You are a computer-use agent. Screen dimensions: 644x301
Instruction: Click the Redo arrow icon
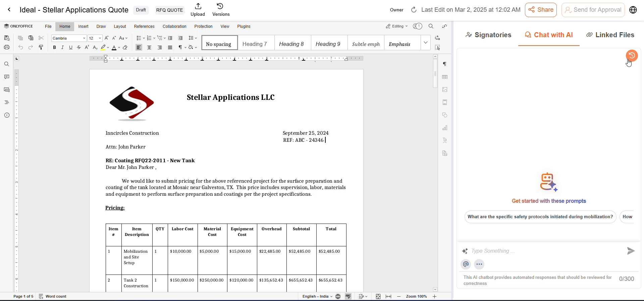coord(31,48)
